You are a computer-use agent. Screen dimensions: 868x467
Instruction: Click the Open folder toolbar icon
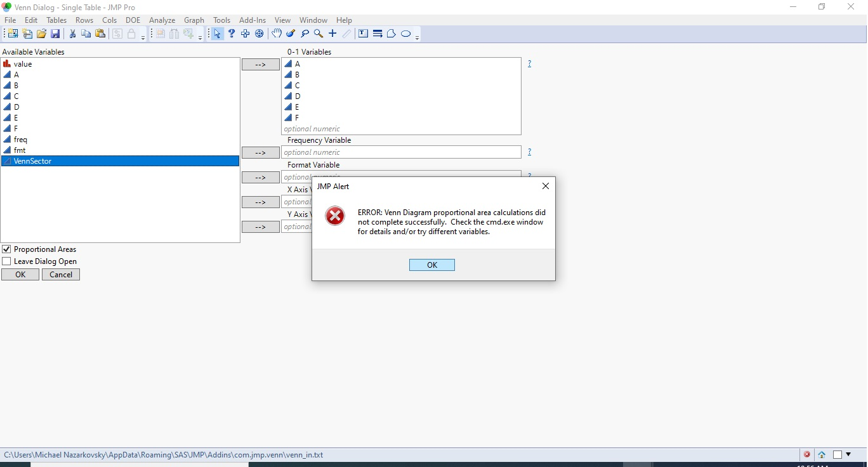click(41, 34)
